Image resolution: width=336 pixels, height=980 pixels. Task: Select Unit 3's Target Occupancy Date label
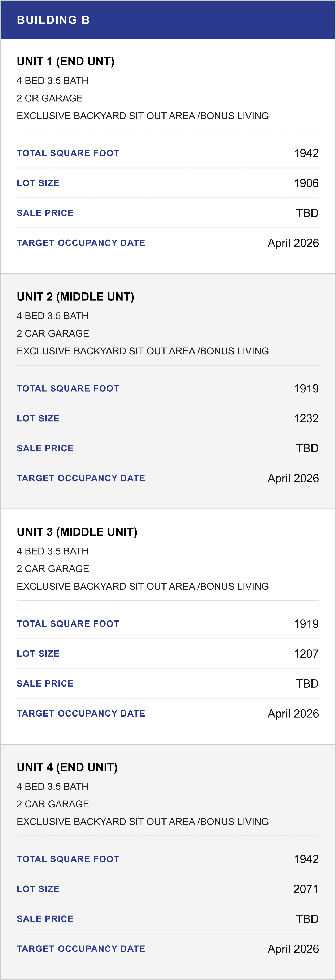(x=81, y=713)
